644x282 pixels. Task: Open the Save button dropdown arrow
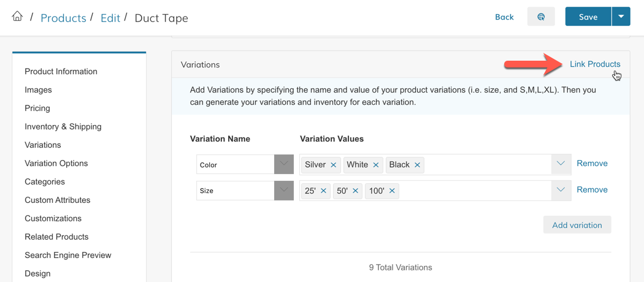pos(621,17)
